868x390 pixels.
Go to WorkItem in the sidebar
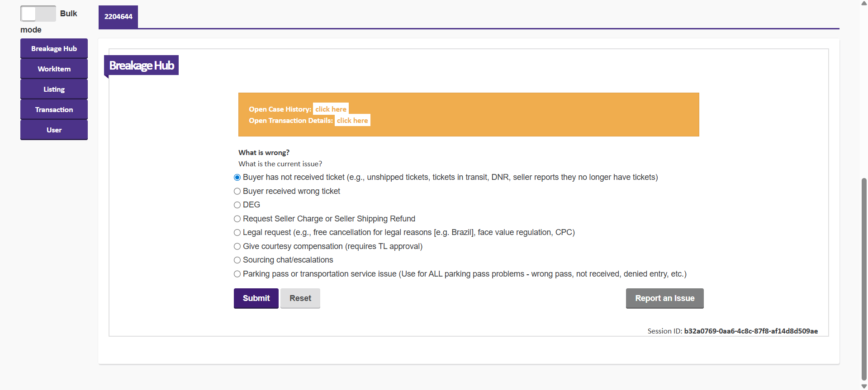coord(54,69)
